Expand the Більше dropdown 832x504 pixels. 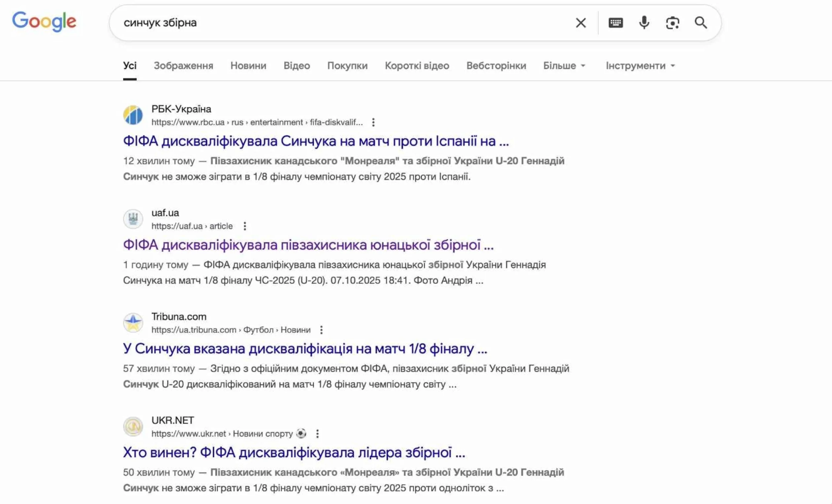[x=564, y=66]
